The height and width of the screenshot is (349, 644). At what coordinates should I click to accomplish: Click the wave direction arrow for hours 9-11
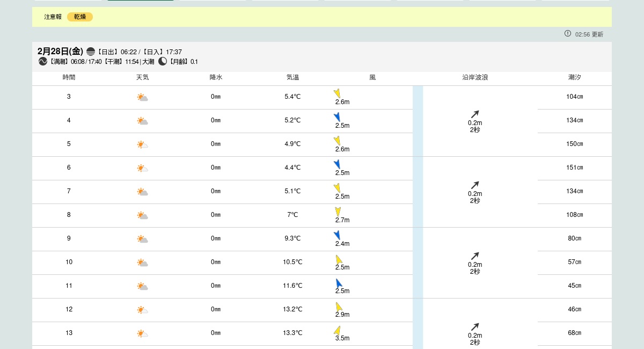(475, 256)
